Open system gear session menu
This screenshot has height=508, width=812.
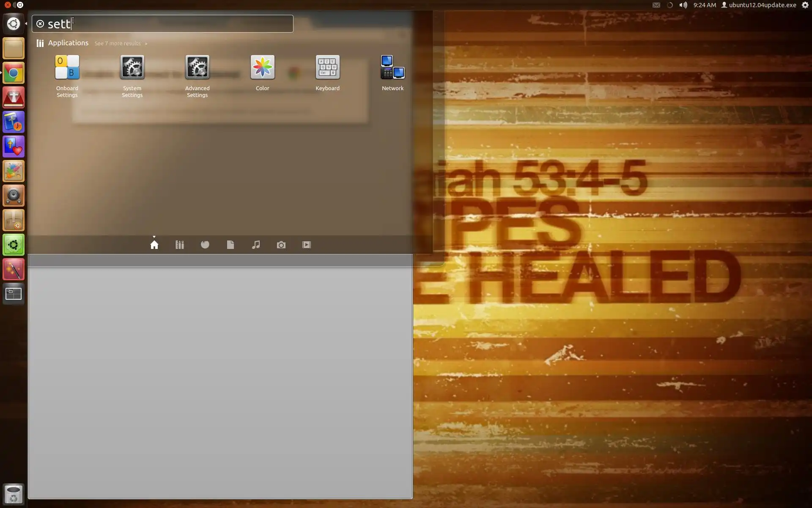805,5
